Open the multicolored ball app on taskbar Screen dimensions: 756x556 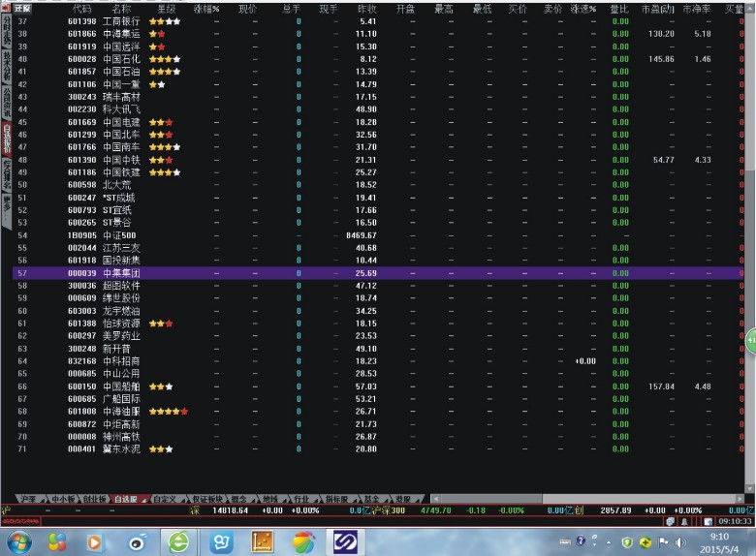coord(303,542)
